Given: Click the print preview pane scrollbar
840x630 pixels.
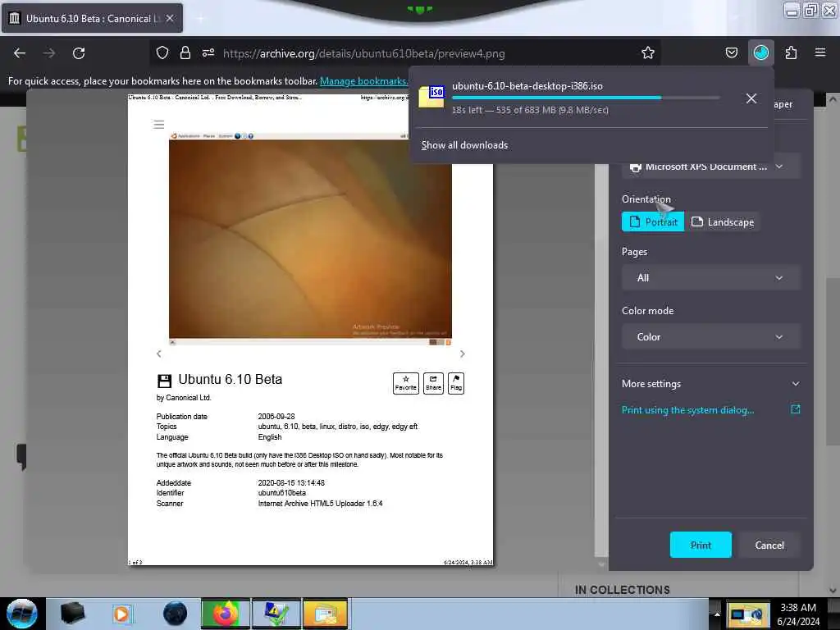Looking at the screenshot, I should 601,361.
